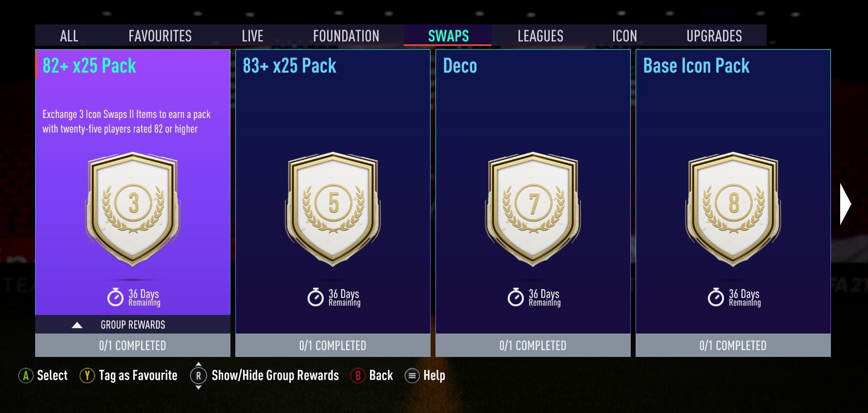Click the Deco shield badge numbered 7
This screenshot has height=413, width=868.
click(x=533, y=209)
